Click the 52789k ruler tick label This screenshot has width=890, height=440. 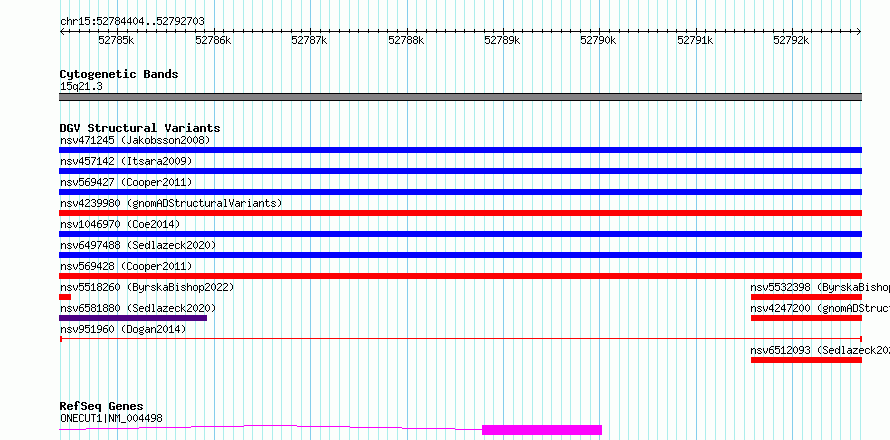click(x=502, y=40)
